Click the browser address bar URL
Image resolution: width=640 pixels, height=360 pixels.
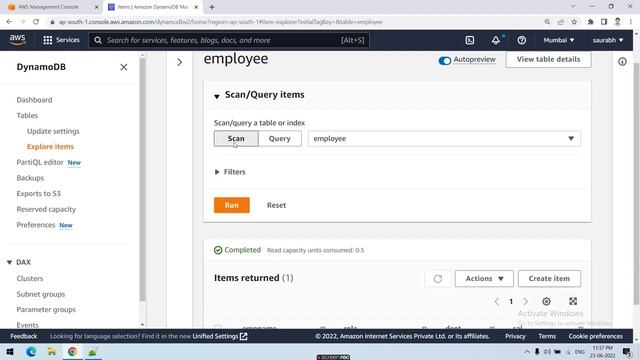pyautogui.click(x=220, y=22)
